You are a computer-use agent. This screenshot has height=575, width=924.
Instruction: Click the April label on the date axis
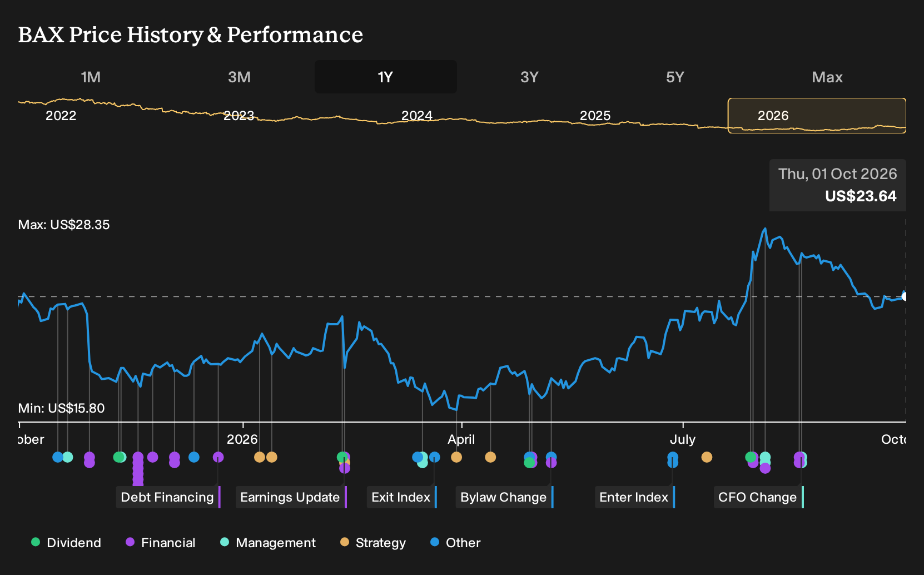(461, 439)
